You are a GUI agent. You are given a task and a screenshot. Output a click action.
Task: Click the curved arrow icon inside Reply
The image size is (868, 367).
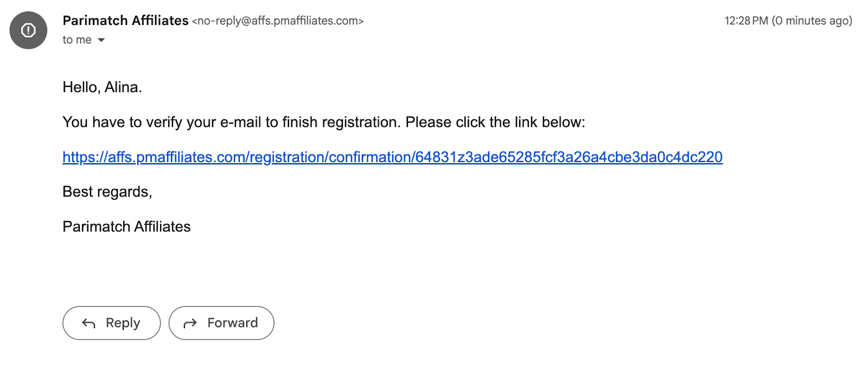point(88,324)
